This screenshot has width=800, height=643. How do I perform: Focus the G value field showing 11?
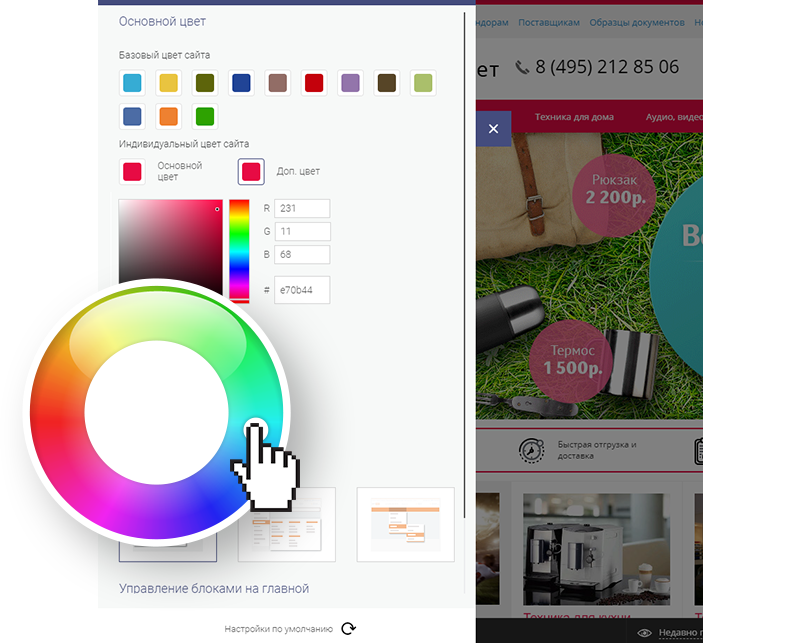click(x=302, y=231)
